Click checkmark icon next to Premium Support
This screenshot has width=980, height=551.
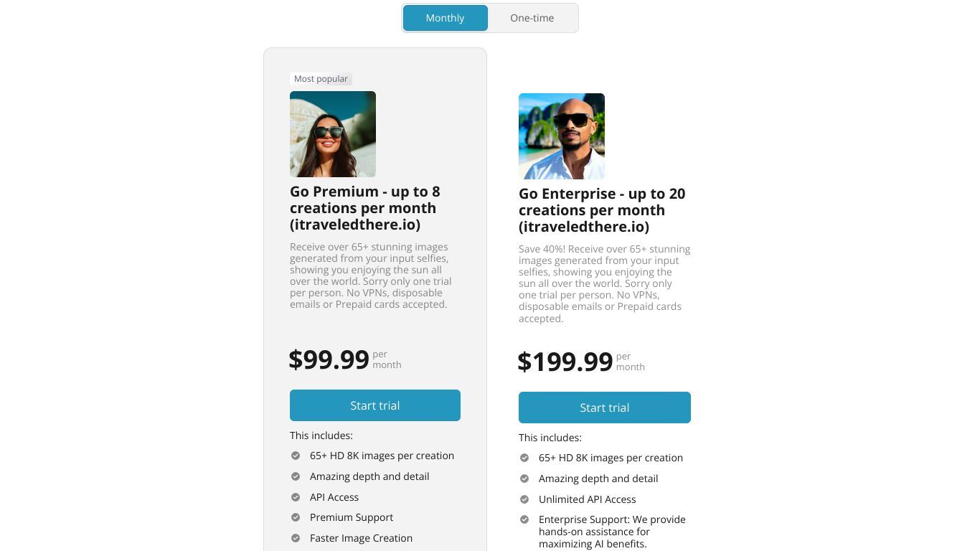(x=296, y=517)
